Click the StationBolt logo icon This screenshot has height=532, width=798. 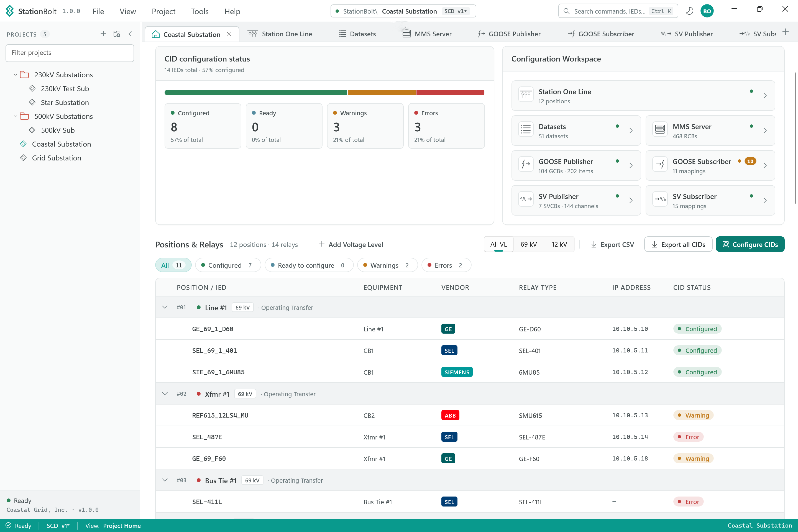(10, 11)
